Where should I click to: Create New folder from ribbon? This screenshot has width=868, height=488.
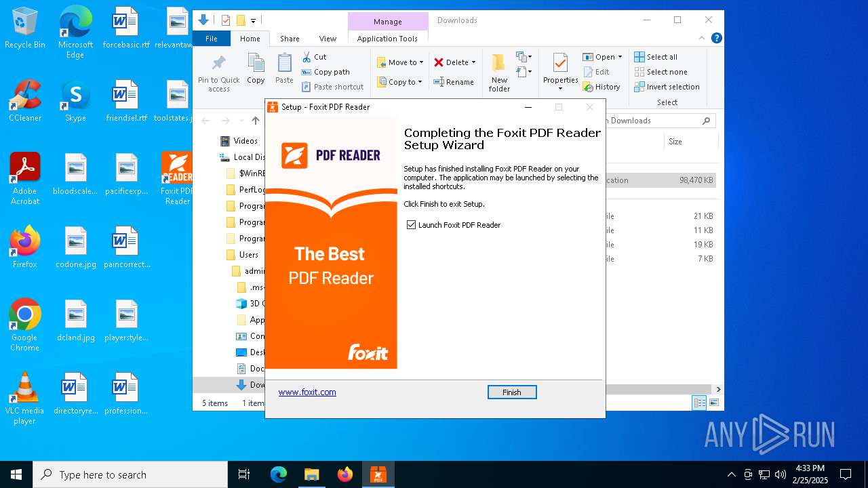coord(499,73)
